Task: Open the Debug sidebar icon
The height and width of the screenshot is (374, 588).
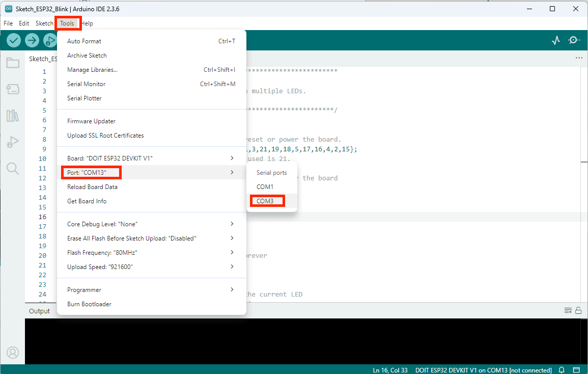Action: [x=13, y=142]
